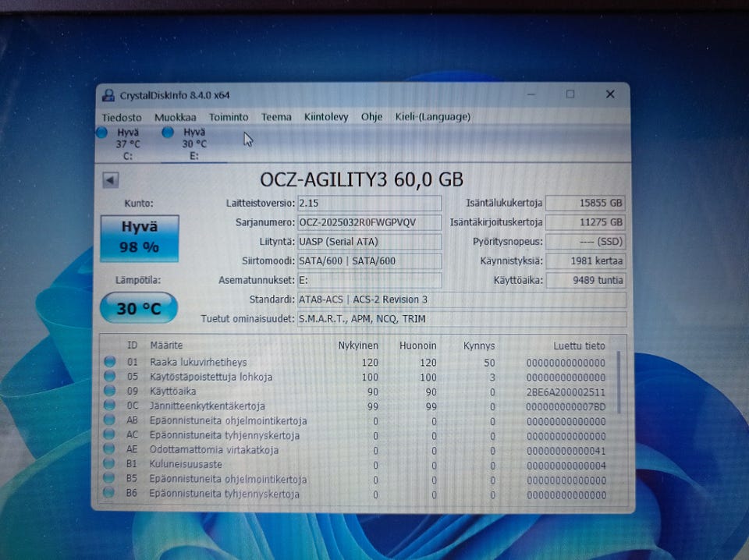Click the Siirtomoodi field SATA/600
749x560 pixels.
click(x=369, y=261)
